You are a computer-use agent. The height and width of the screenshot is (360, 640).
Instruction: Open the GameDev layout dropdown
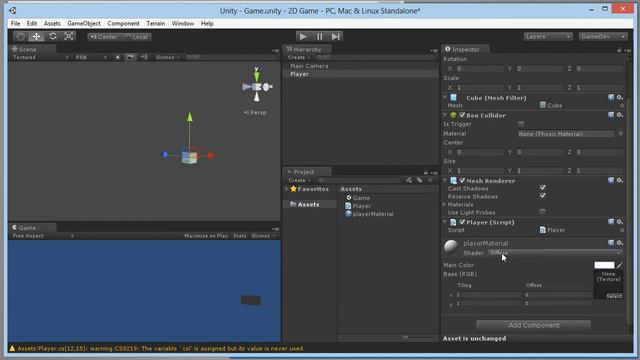tap(603, 37)
